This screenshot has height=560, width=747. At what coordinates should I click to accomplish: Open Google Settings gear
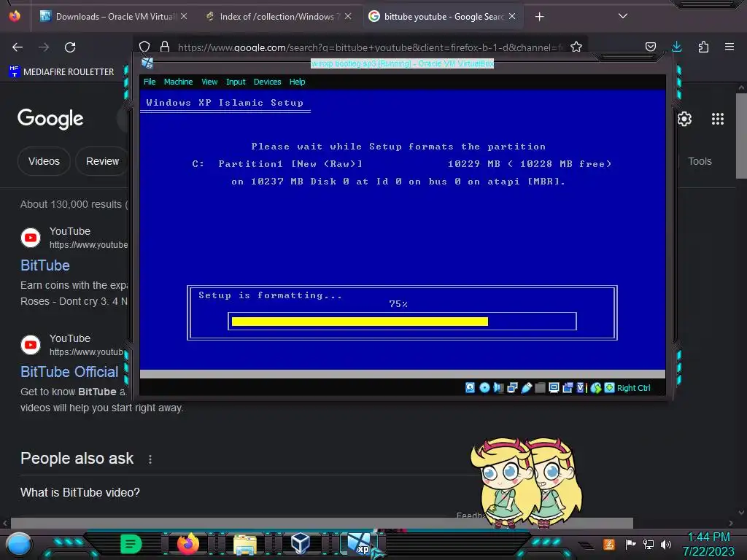pyautogui.click(x=684, y=119)
